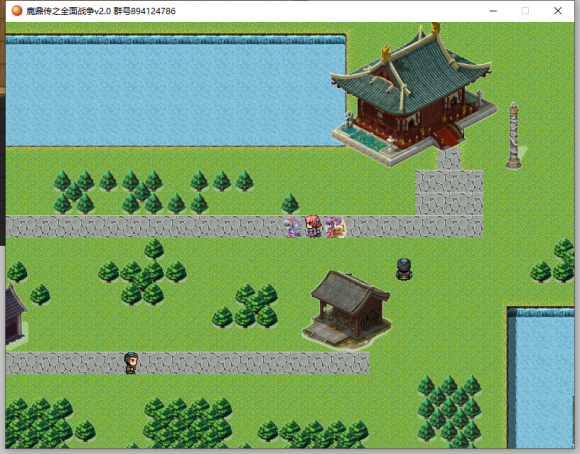Click the silver-haired character on the road
Image resolution: width=580 pixels, height=454 pixels.
coord(292,228)
